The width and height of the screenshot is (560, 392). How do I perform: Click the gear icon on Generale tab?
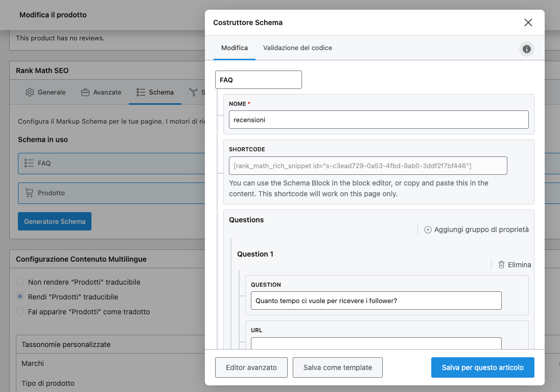pos(30,93)
